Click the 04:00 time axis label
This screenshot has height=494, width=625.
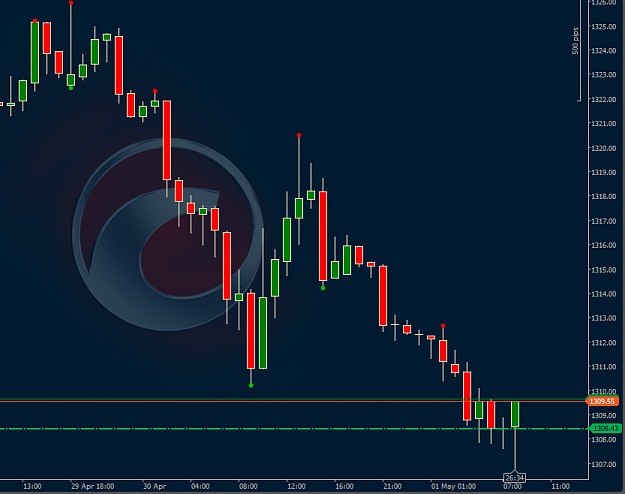click(x=200, y=486)
